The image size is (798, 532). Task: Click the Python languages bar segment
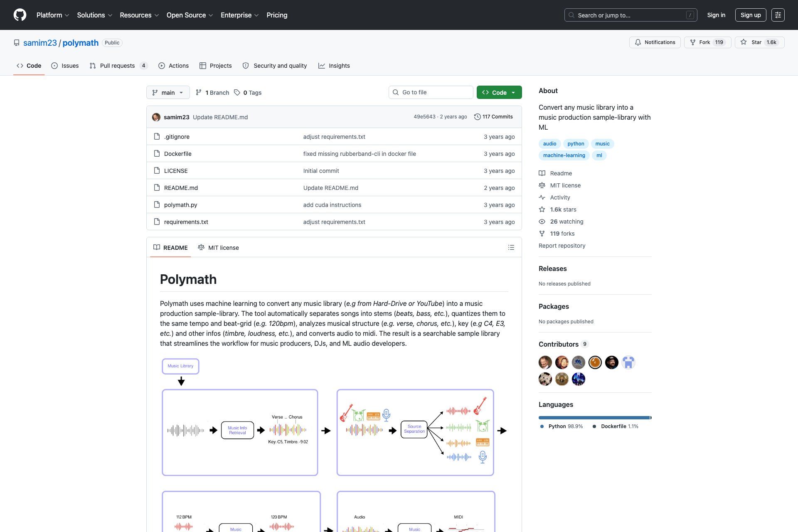click(594, 418)
